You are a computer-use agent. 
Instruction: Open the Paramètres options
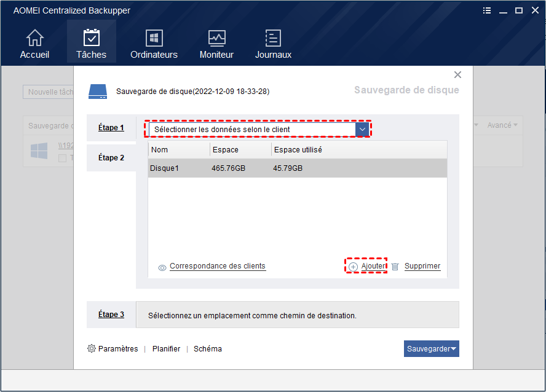(x=118, y=349)
